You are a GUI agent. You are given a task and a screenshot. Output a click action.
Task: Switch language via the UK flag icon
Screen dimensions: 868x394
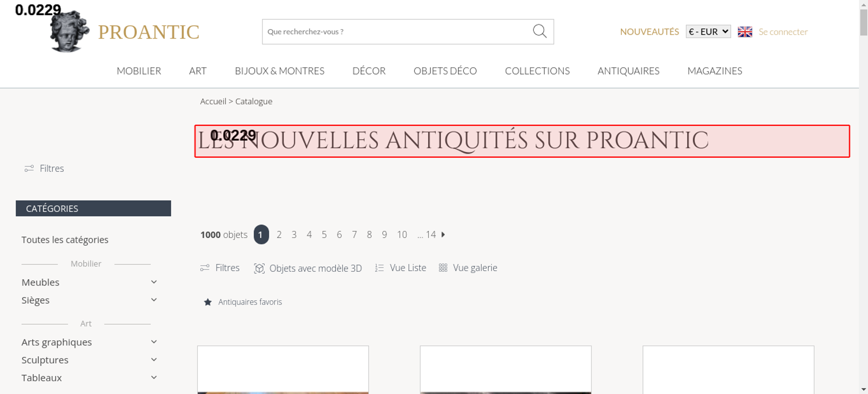click(x=745, y=32)
